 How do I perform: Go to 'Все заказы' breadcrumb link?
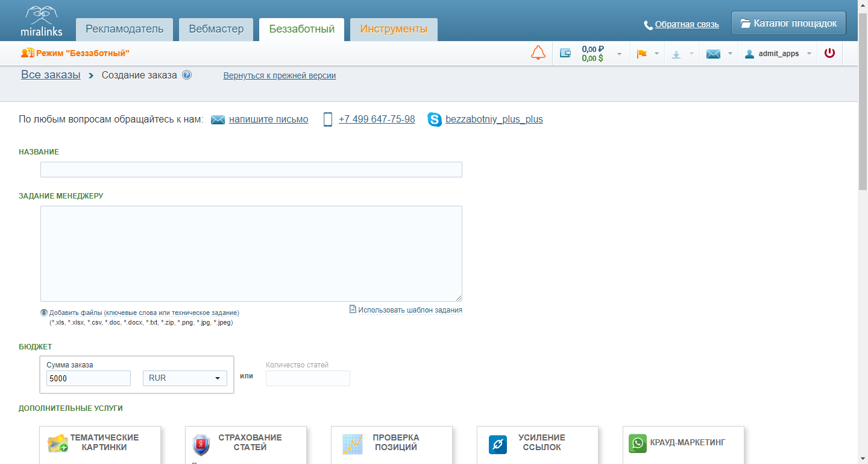point(51,75)
